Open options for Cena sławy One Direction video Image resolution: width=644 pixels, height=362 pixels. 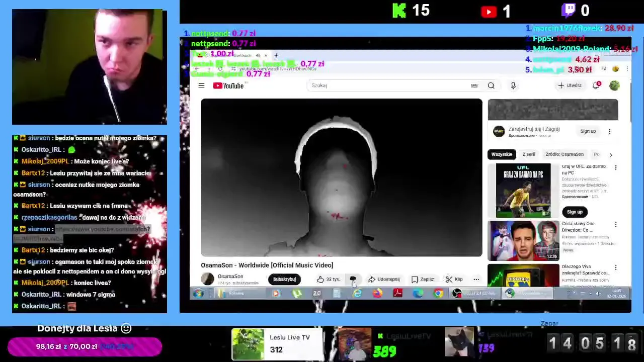click(x=615, y=225)
